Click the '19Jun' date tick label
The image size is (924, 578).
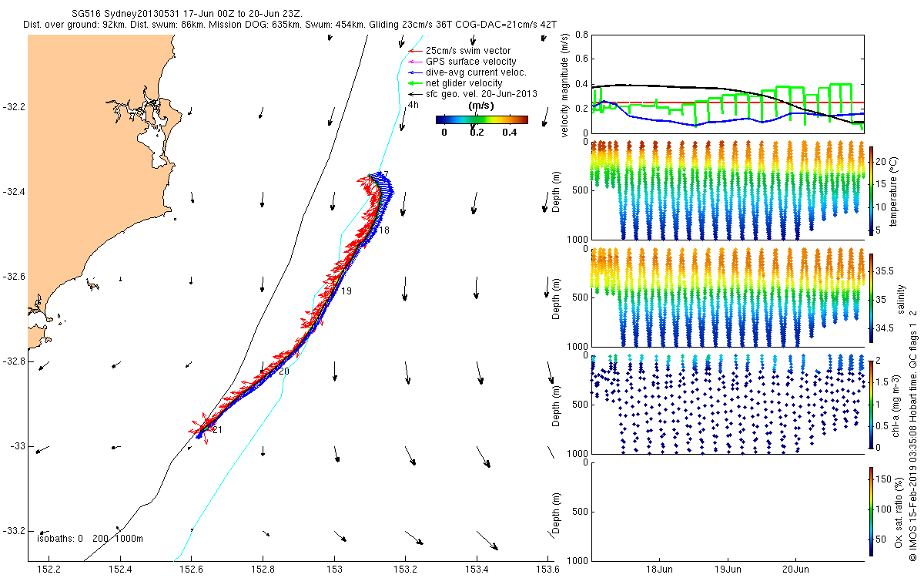[728, 570]
